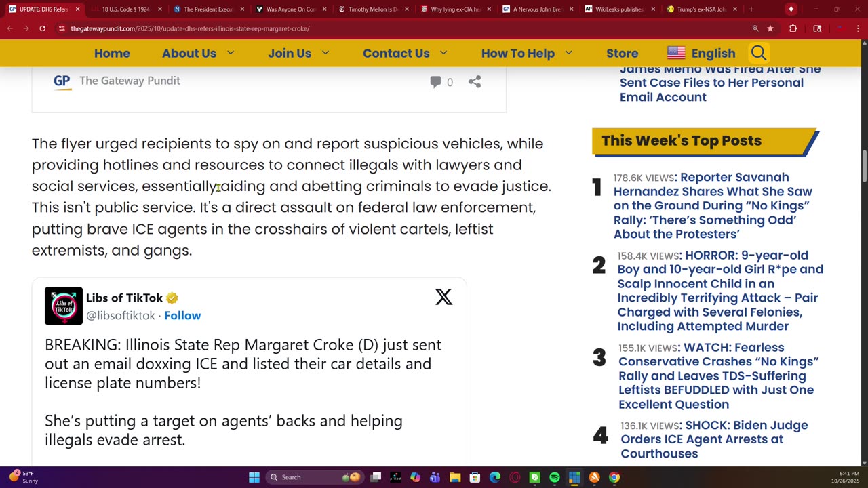Open File Explorer from the taskbar
Screen dimensions: 868x488
[455, 477]
